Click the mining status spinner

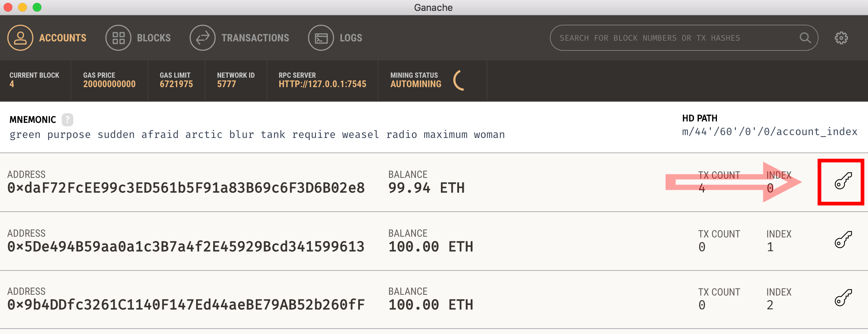tap(459, 80)
